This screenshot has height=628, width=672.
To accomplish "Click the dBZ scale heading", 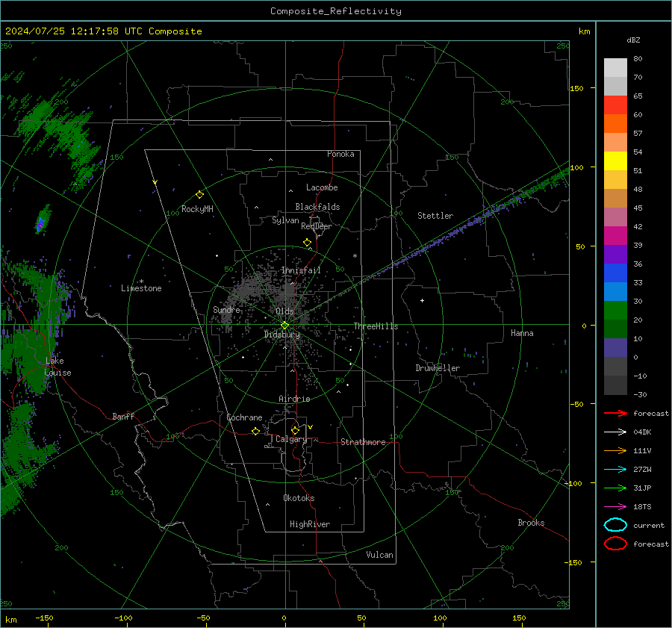I will click(633, 40).
